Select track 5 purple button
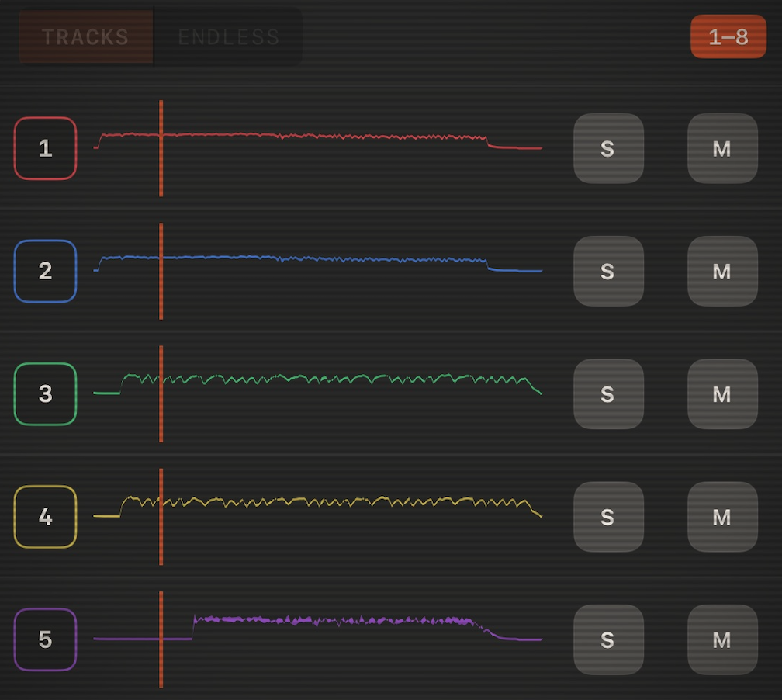 coord(45,639)
